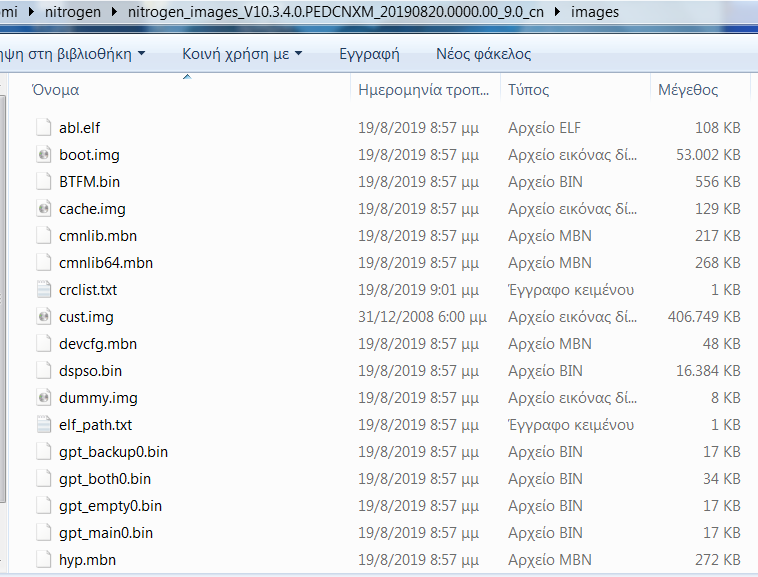The height and width of the screenshot is (577, 758).
Task: Sort by Μέγεθος column header
Action: tap(688, 90)
